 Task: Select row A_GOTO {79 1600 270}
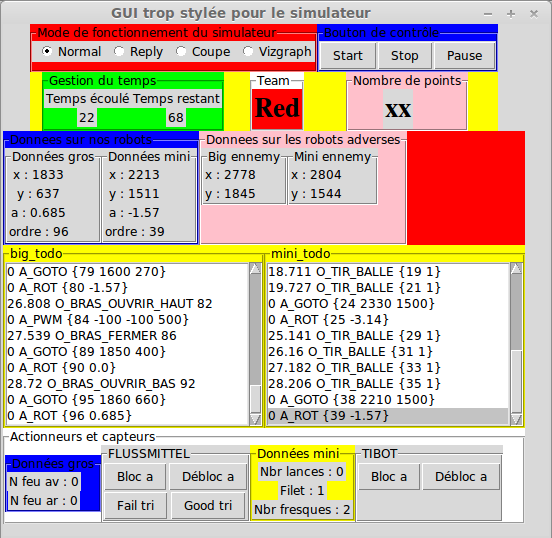[x=127, y=272]
